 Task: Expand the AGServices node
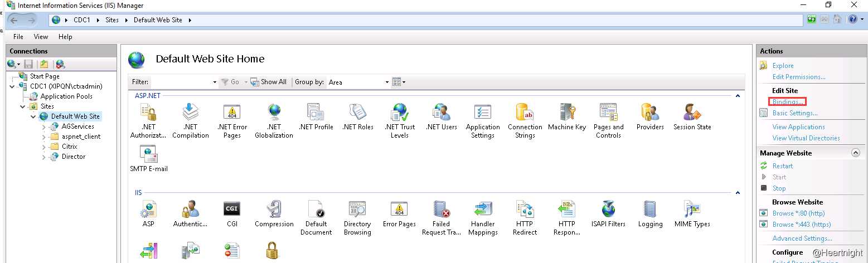click(x=44, y=126)
